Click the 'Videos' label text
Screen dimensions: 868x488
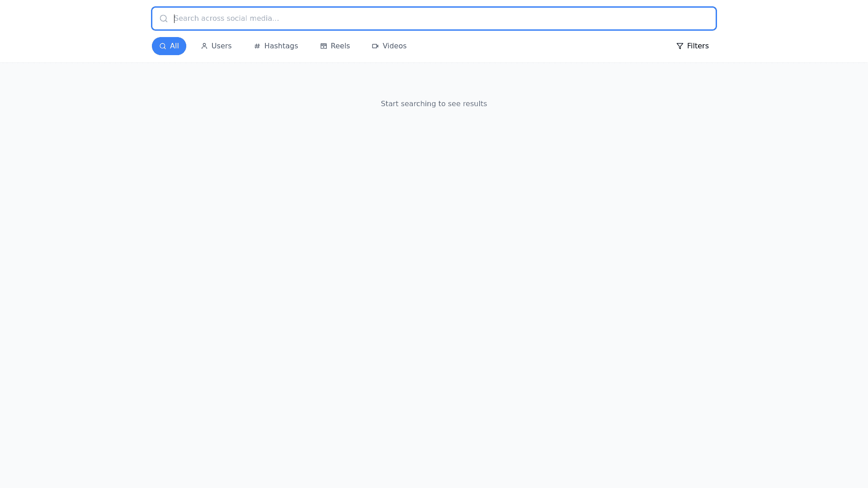click(x=394, y=46)
